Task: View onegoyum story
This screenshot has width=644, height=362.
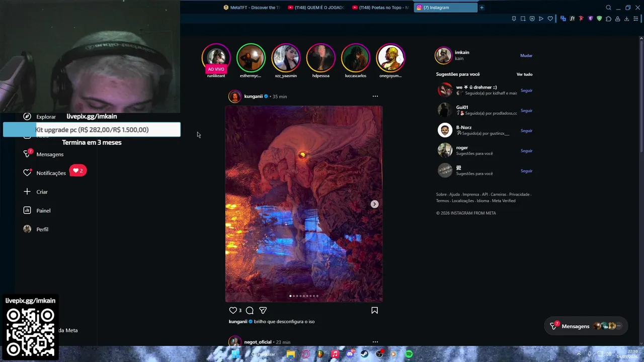Action: click(x=390, y=58)
